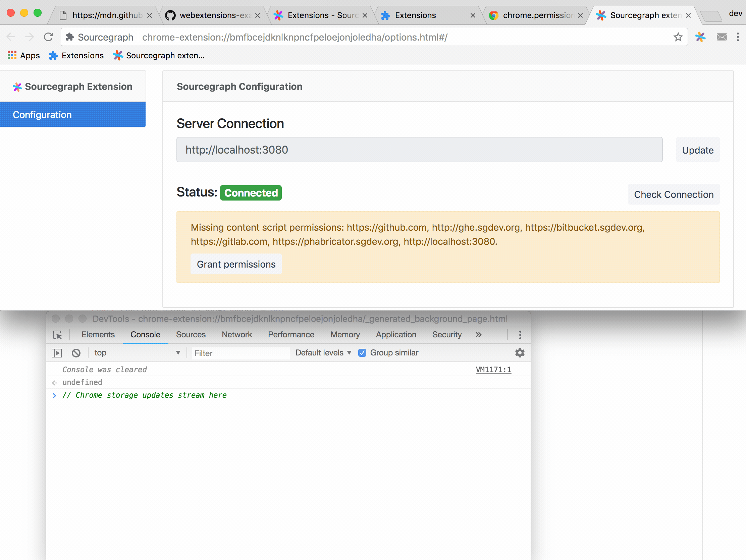Open DevTools settings gear

(x=520, y=353)
